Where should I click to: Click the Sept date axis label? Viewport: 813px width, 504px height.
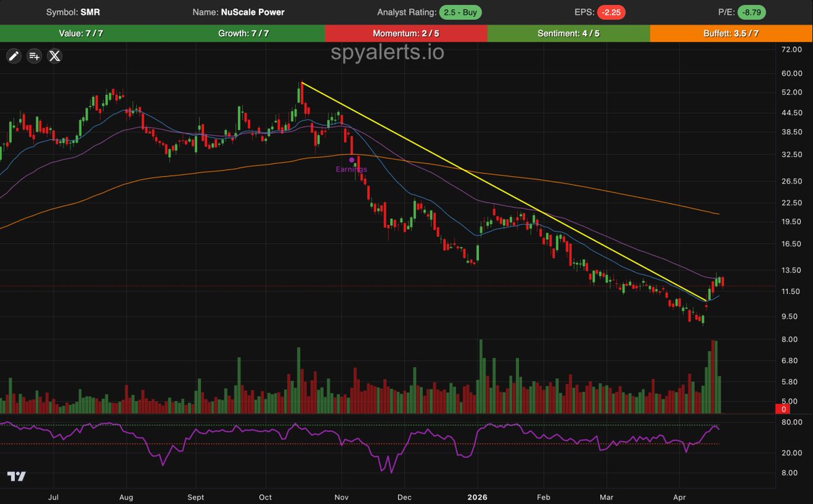point(196,497)
